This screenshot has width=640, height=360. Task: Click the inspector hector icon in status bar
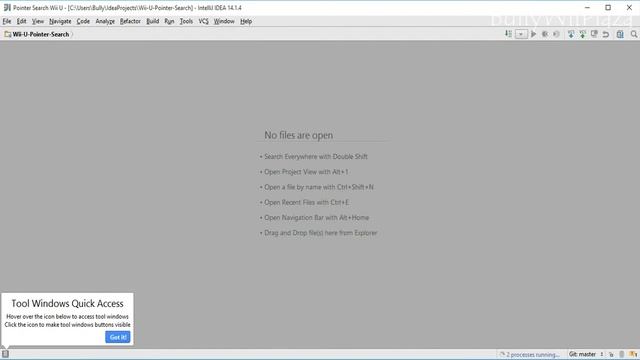(633, 354)
